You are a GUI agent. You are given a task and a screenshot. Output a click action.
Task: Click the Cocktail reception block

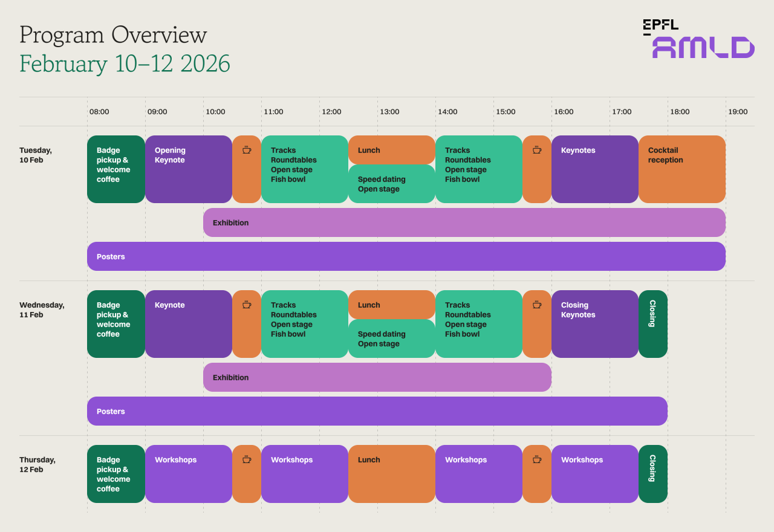tap(682, 169)
